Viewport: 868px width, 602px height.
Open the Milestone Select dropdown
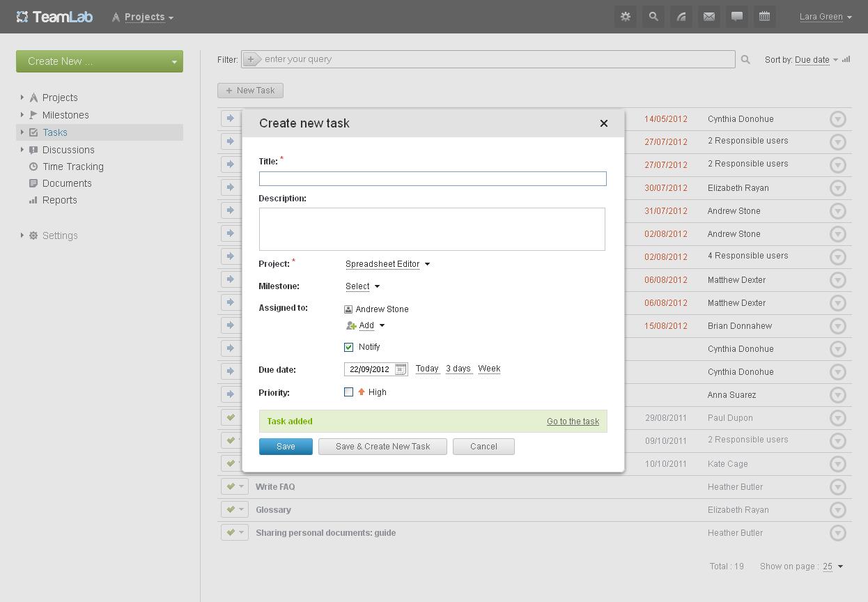tap(362, 286)
